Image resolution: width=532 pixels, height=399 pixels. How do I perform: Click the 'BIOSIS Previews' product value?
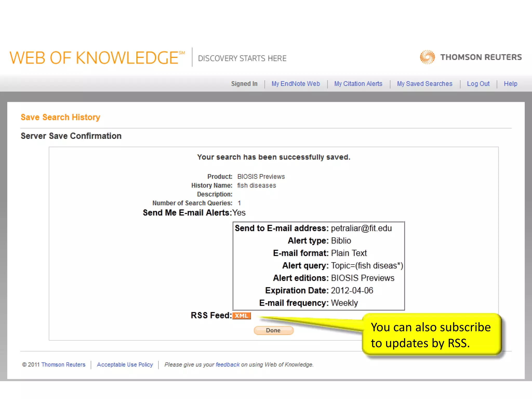tap(261, 177)
